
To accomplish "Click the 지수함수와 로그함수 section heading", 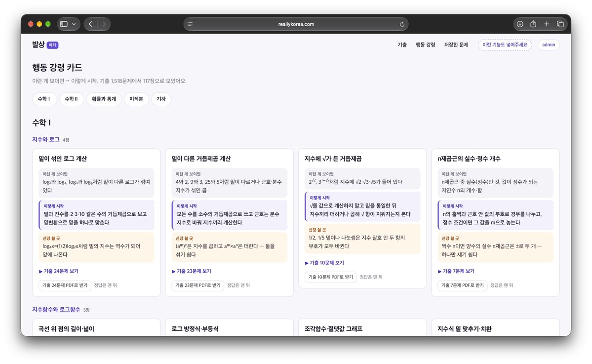I will click(56, 310).
